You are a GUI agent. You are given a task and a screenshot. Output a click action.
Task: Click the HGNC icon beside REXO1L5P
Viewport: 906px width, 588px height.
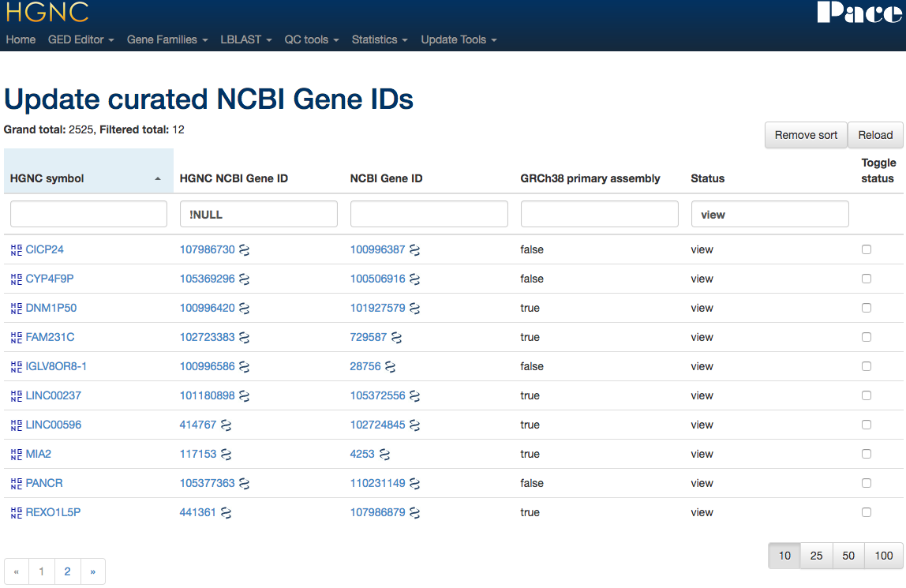point(17,513)
